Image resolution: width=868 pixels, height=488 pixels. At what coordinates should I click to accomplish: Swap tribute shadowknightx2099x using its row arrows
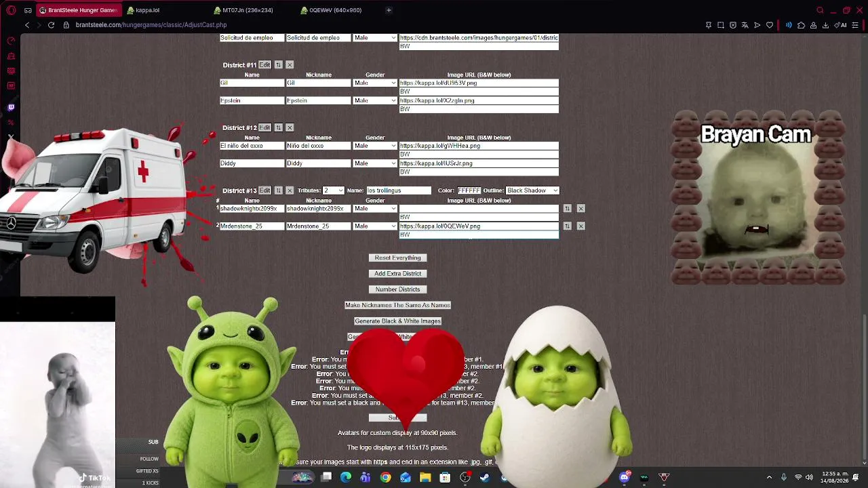point(568,209)
